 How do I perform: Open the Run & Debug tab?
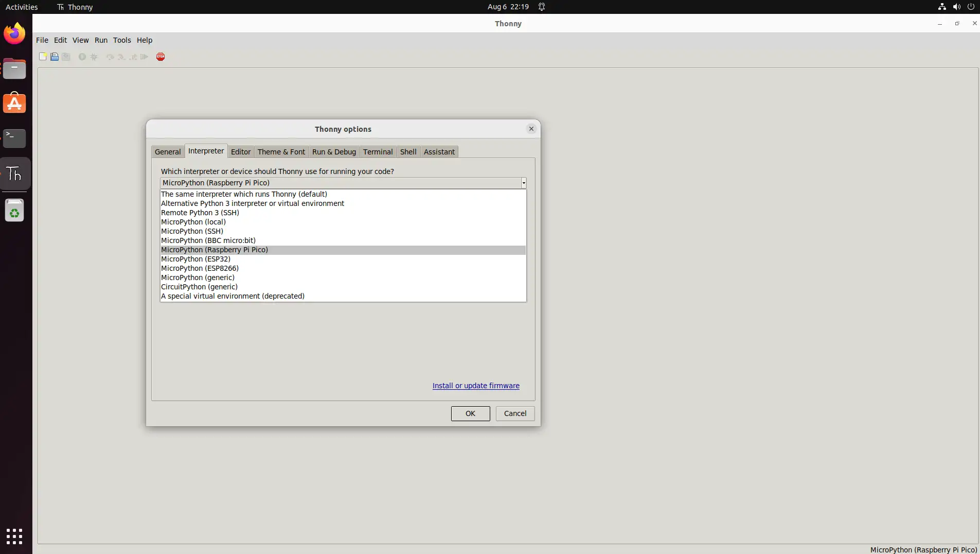pos(334,152)
